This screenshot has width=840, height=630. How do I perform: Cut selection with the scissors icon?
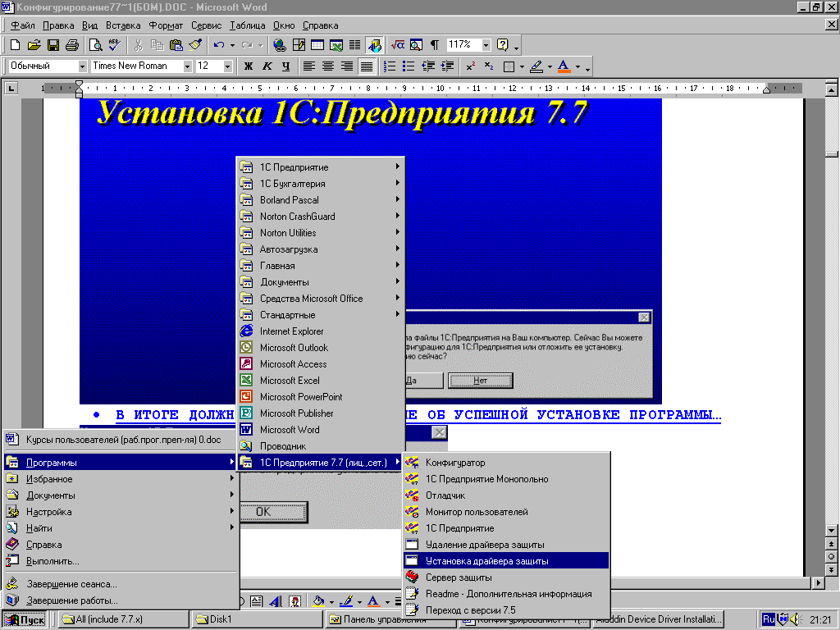point(138,45)
